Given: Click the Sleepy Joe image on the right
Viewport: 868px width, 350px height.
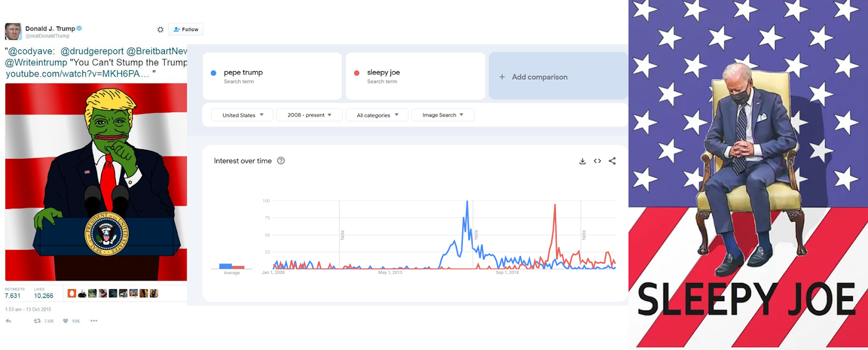Looking at the screenshot, I should pos(748,174).
